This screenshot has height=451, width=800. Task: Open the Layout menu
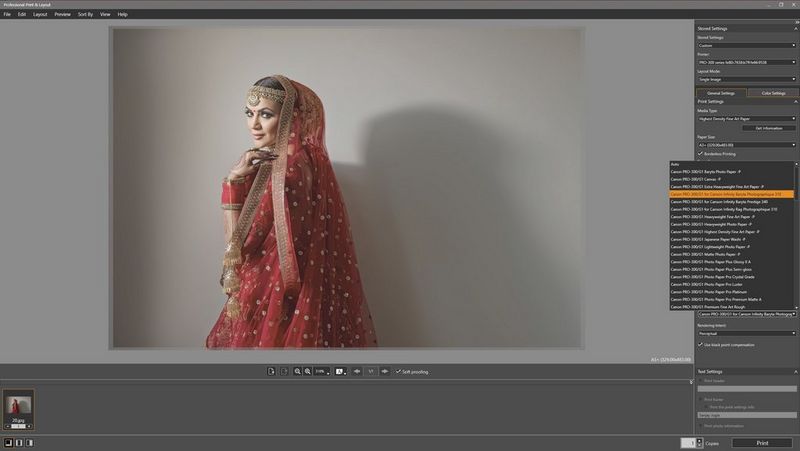tap(40, 14)
